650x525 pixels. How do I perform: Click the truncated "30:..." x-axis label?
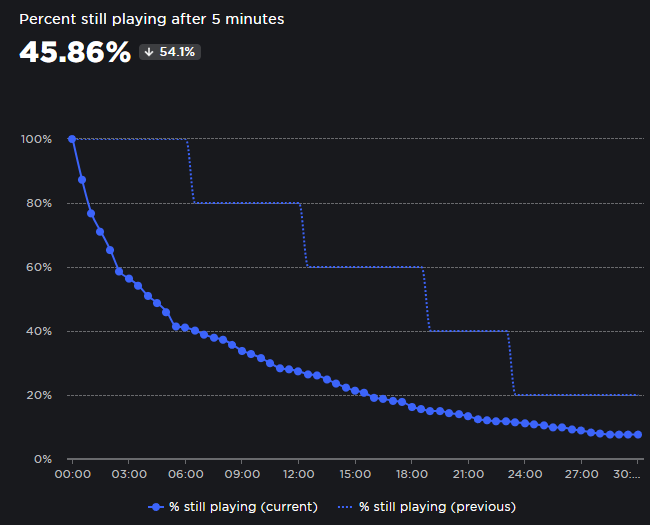coord(627,474)
